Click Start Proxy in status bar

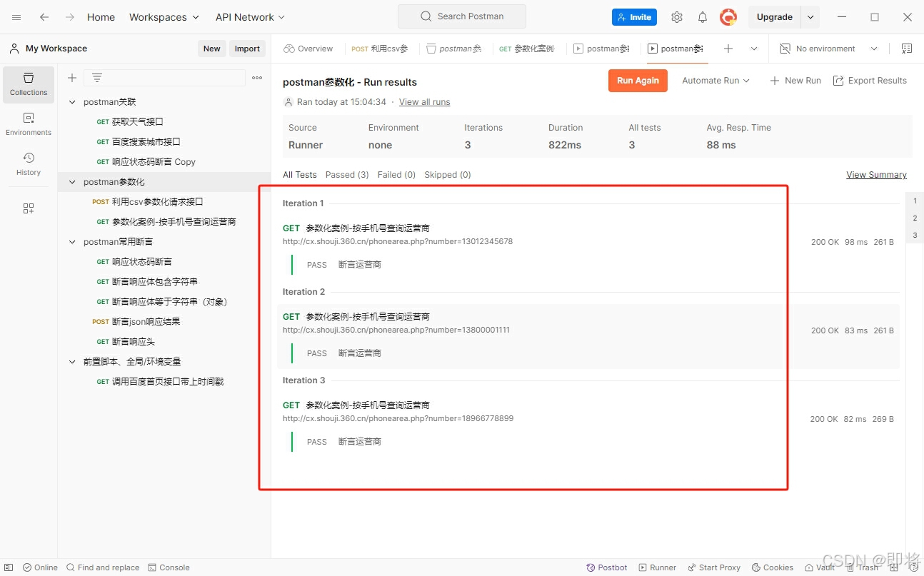coord(714,567)
